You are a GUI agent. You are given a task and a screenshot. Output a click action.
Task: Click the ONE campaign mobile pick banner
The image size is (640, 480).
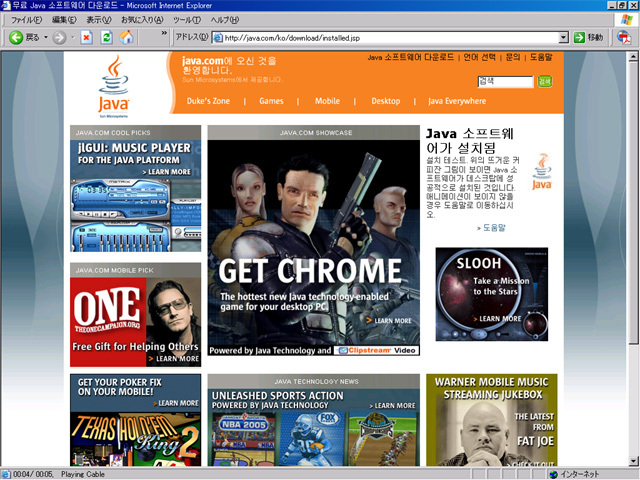coord(136,322)
